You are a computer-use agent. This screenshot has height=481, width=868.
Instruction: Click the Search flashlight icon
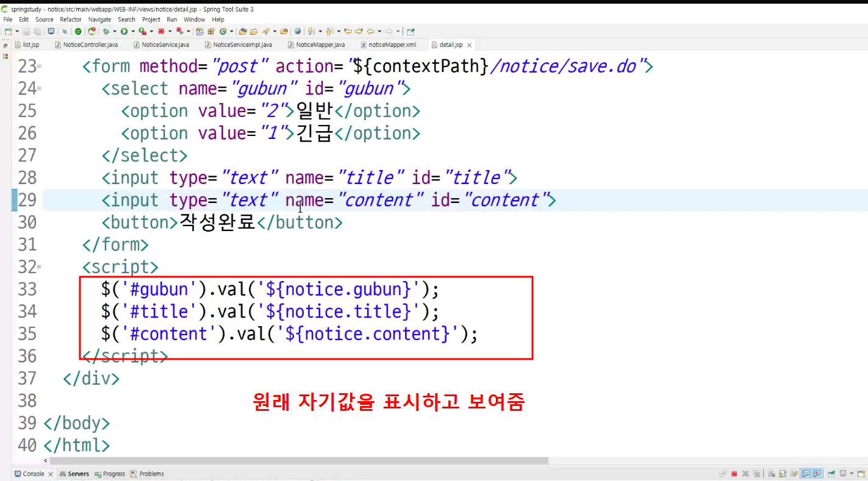267,31
